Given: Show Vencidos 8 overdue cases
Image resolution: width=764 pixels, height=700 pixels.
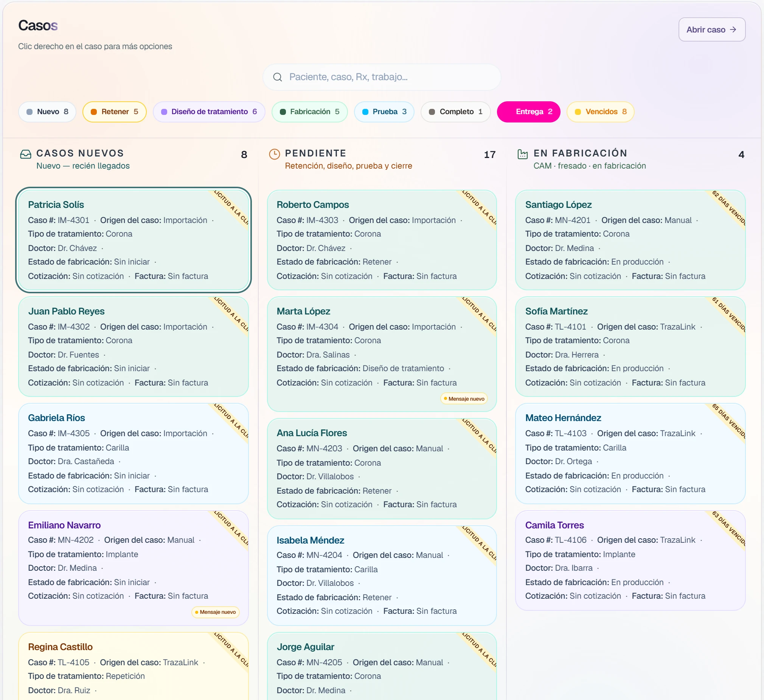Looking at the screenshot, I should click(600, 112).
